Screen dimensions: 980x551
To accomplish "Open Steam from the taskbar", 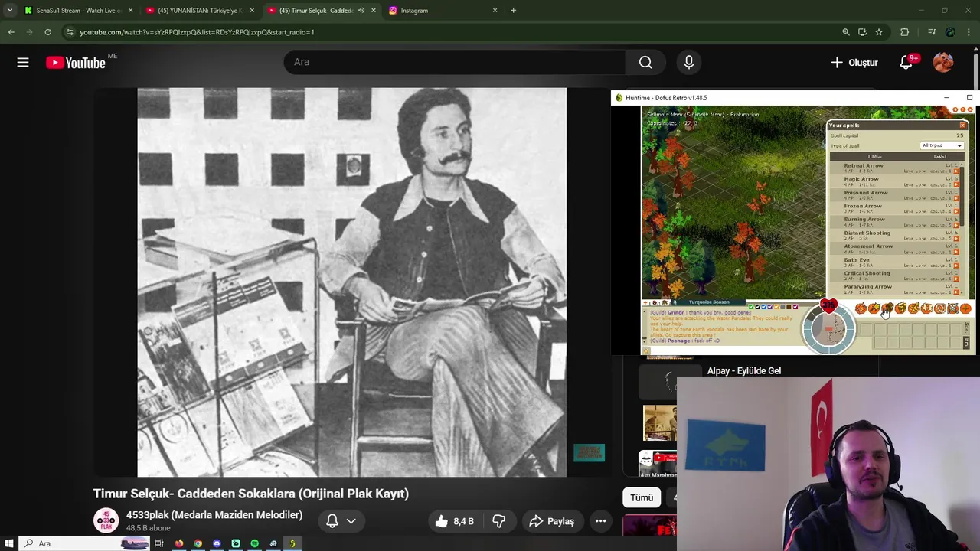I will (273, 543).
